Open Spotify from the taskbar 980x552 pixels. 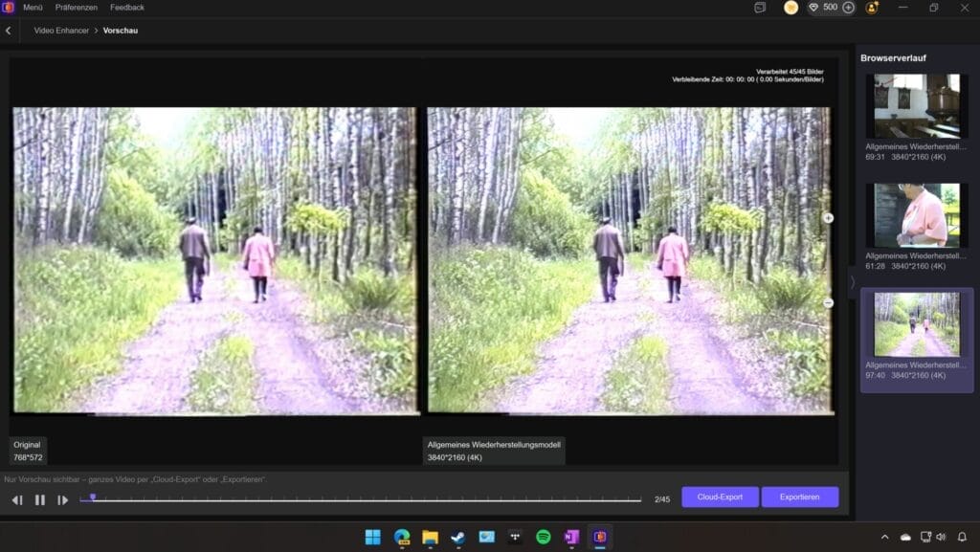544,537
